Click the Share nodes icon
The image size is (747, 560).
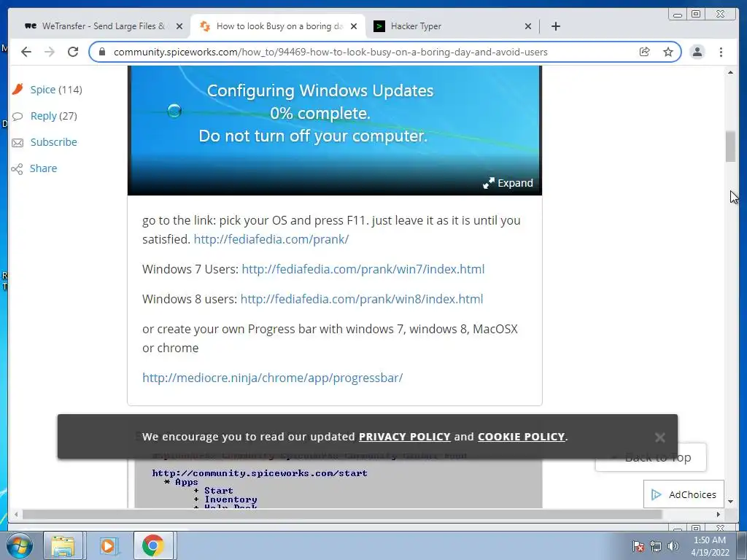[18, 169]
